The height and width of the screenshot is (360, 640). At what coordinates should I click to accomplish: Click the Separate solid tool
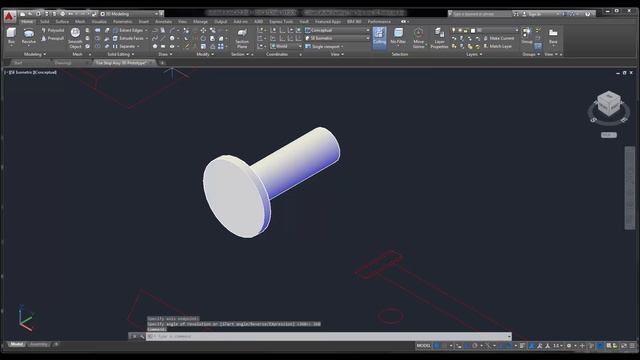coord(124,47)
